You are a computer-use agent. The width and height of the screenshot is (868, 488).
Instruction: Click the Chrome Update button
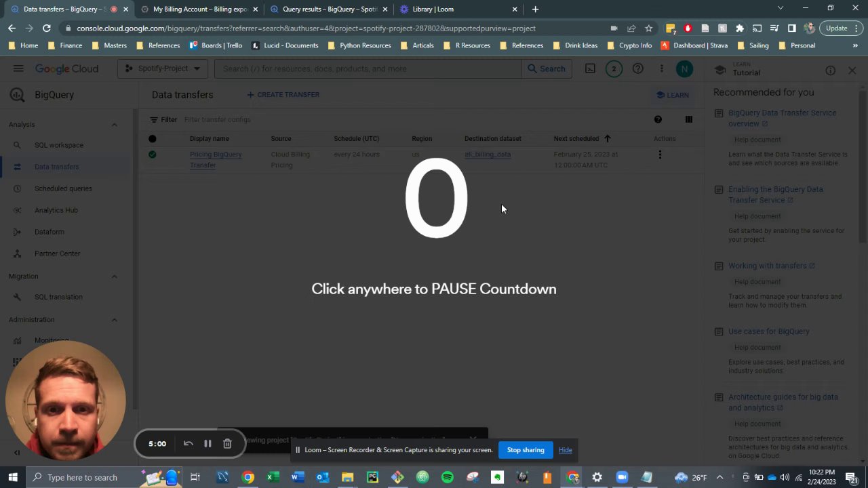(841, 28)
